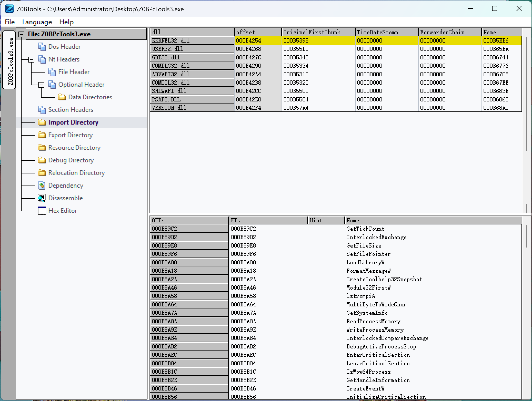Click KERNEL32 Name value 000B5EB6
The image size is (532, 401).
[496, 40]
